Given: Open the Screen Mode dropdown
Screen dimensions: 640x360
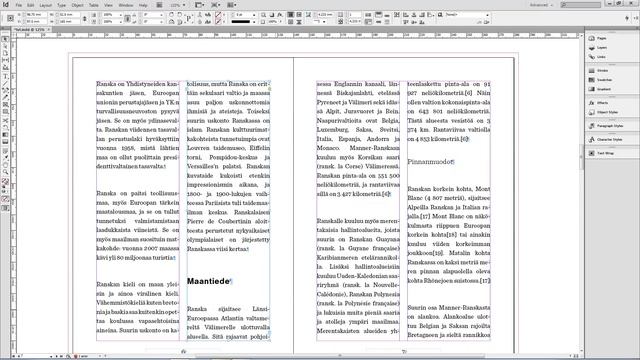Looking at the screenshot, I should (x=216, y=5).
